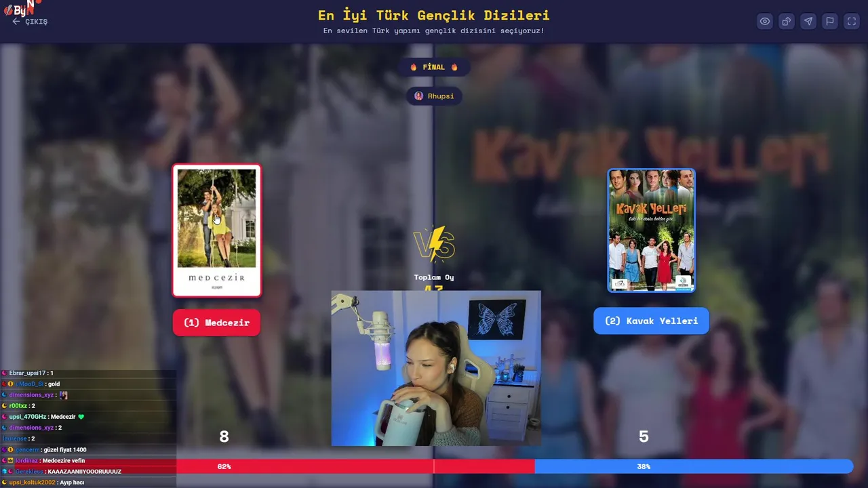
Task: Click the chat message 'KAAAZAANIIYOOORUUUUZ'
Action: [x=84, y=471]
